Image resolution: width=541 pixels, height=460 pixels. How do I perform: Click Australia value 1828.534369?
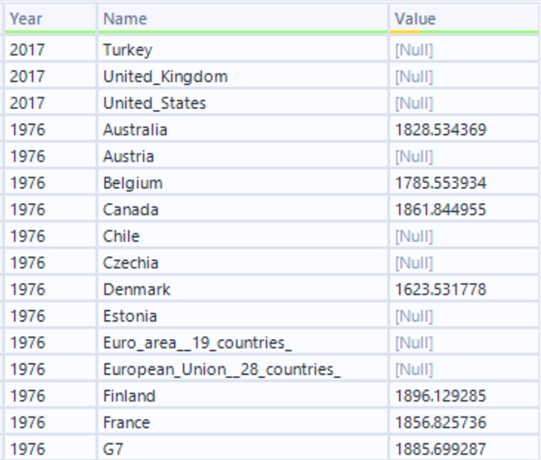click(x=464, y=129)
